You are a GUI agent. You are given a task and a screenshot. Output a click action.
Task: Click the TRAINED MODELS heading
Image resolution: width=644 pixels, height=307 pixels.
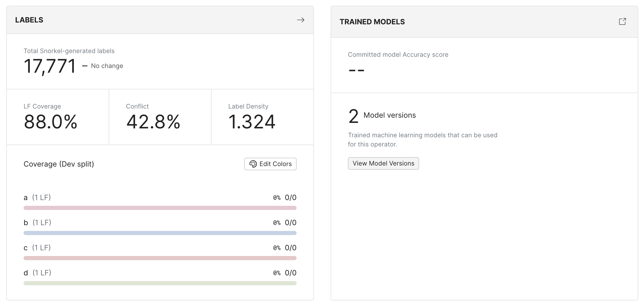372,22
